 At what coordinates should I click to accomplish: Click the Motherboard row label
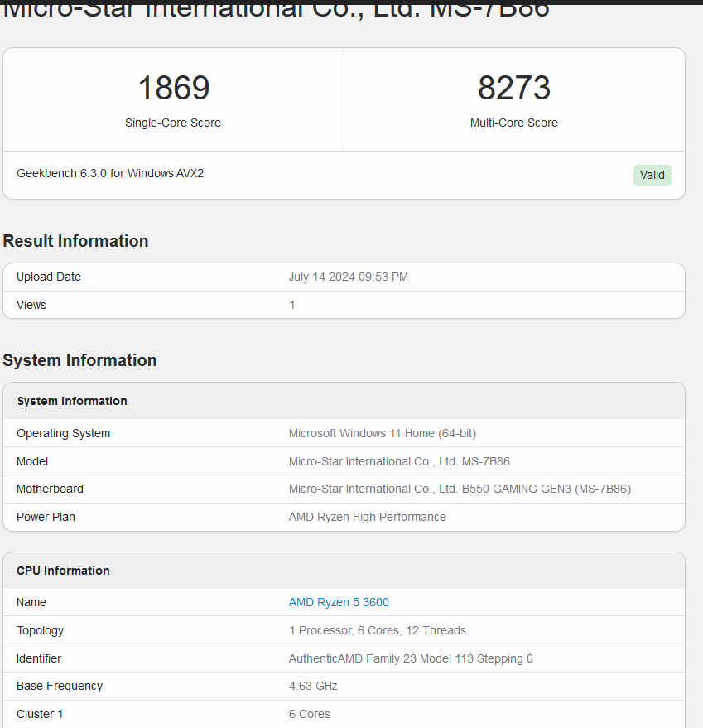coord(51,489)
